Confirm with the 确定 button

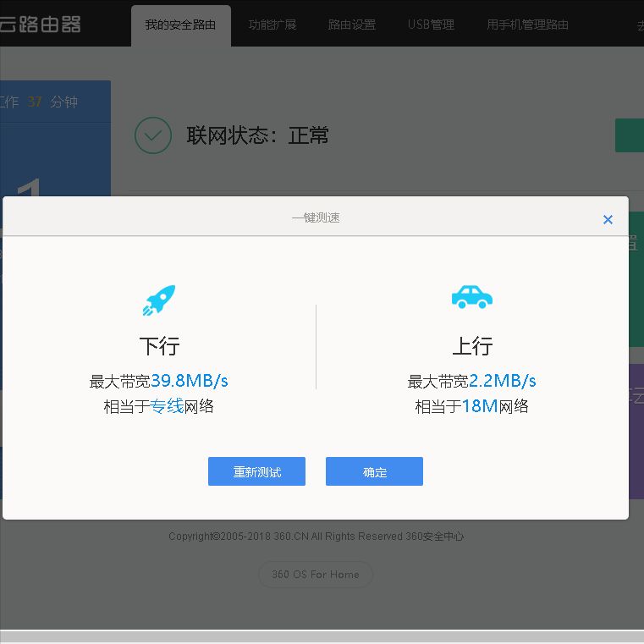point(374,472)
